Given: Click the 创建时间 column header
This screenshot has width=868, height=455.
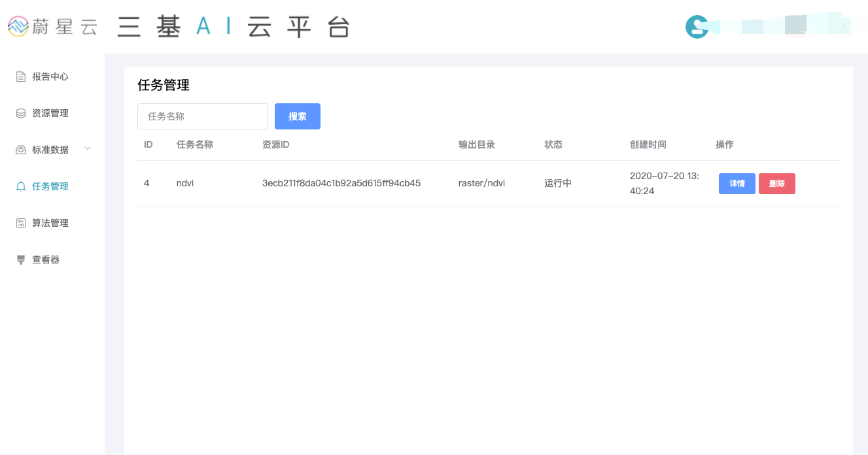Looking at the screenshot, I should (648, 144).
